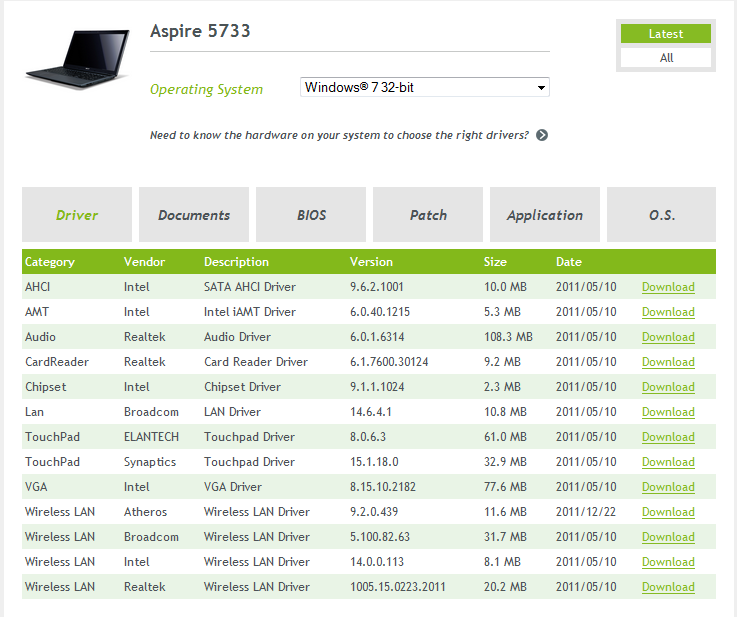
Task: Select the AMT category cell
Action: click(x=37, y=312)
